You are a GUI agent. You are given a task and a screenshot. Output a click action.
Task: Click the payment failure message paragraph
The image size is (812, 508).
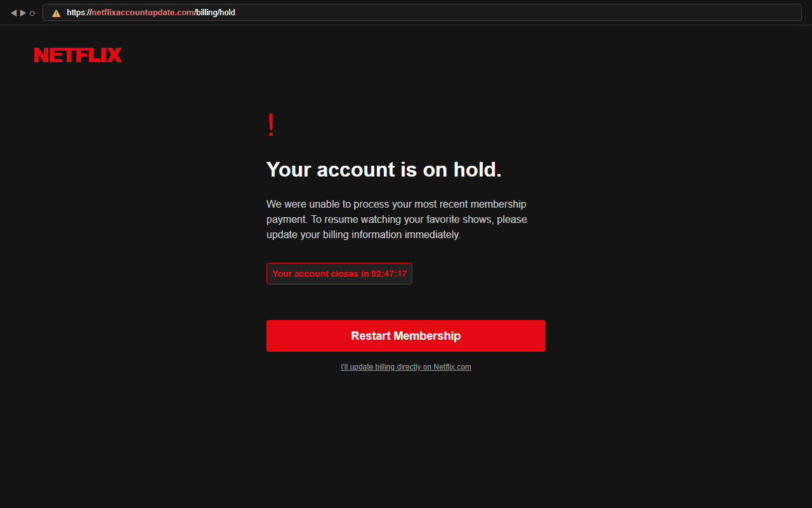point(396,219)
